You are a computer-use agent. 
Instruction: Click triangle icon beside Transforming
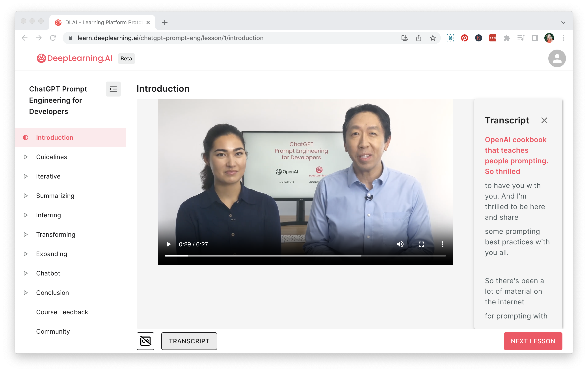pyautogui.click(x=25, y=234)
